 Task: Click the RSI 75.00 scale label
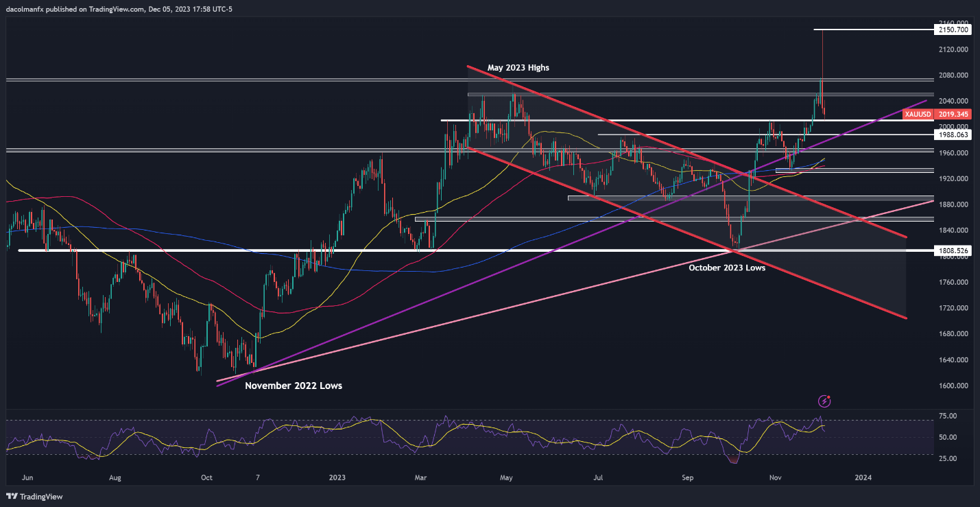point(948,416)
